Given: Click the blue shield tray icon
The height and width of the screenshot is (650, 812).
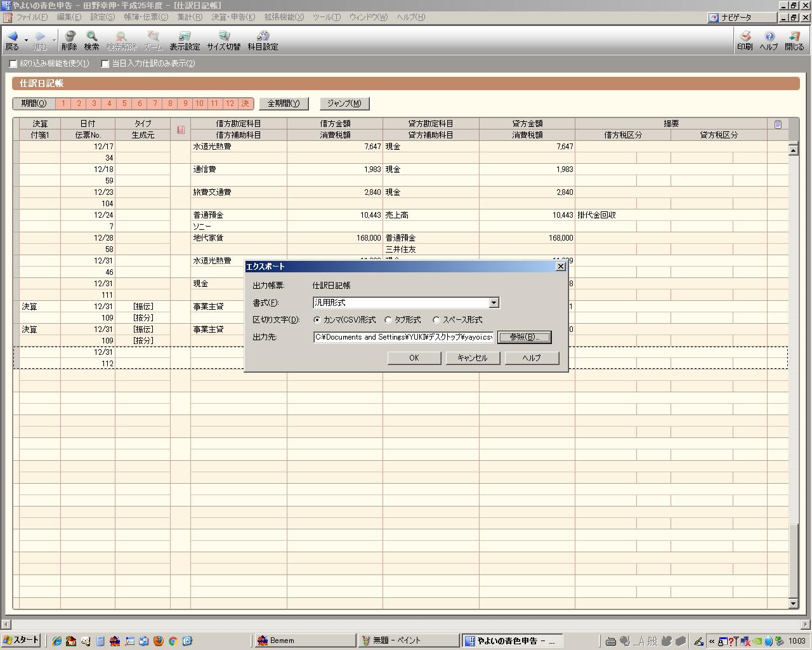Looking at the screenshot, I should (768, 641).
